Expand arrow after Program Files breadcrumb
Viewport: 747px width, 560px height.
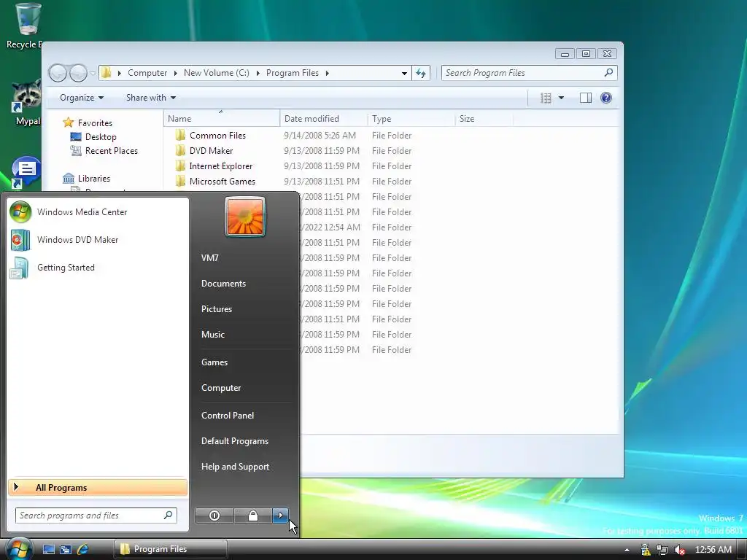click(x=328, y=73)
